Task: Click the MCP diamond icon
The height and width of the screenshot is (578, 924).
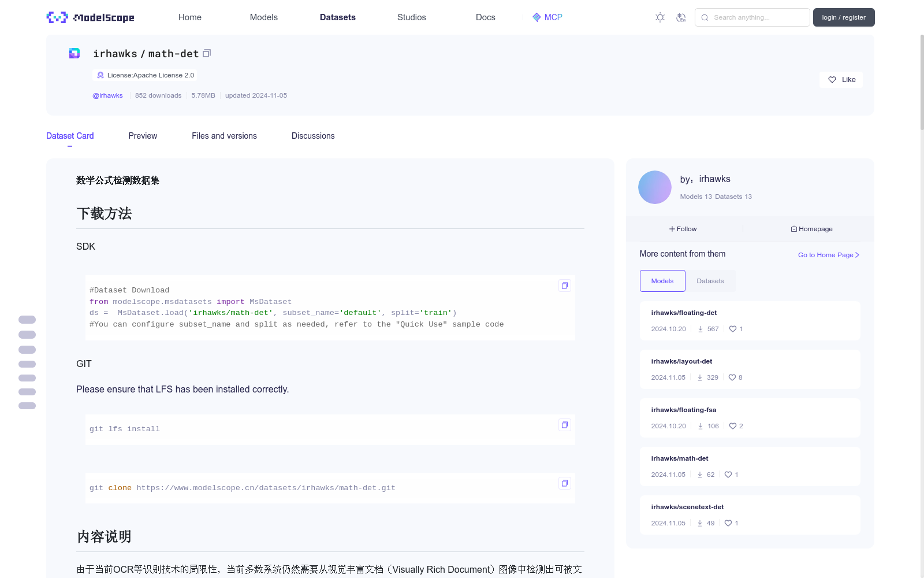Action: (536, 17)
